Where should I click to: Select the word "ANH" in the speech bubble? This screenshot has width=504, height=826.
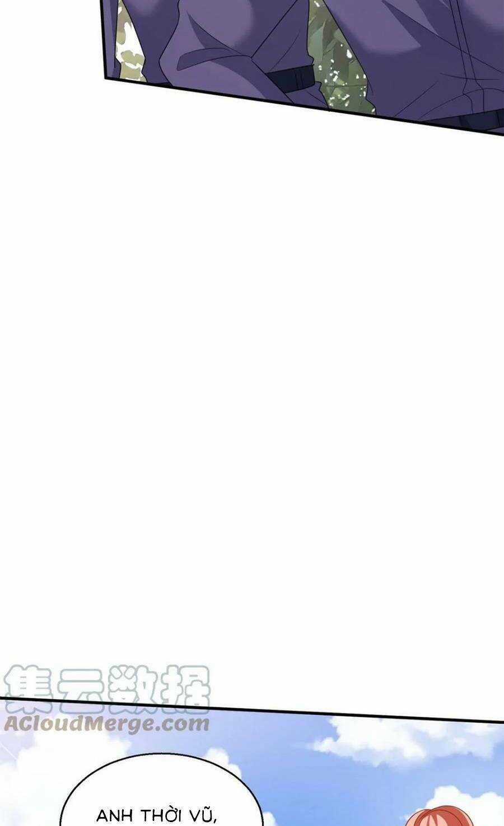pyautogui.click(x=115, y=816)
